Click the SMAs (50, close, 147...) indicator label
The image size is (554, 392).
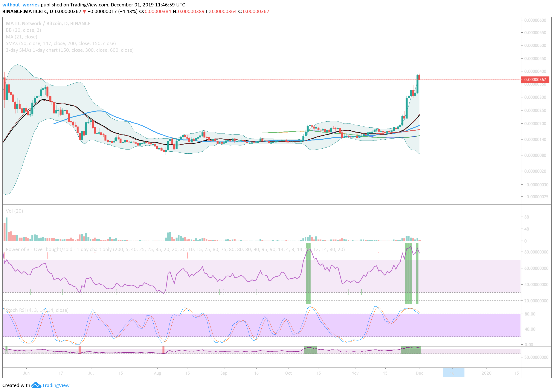click(x=61, y=43)
